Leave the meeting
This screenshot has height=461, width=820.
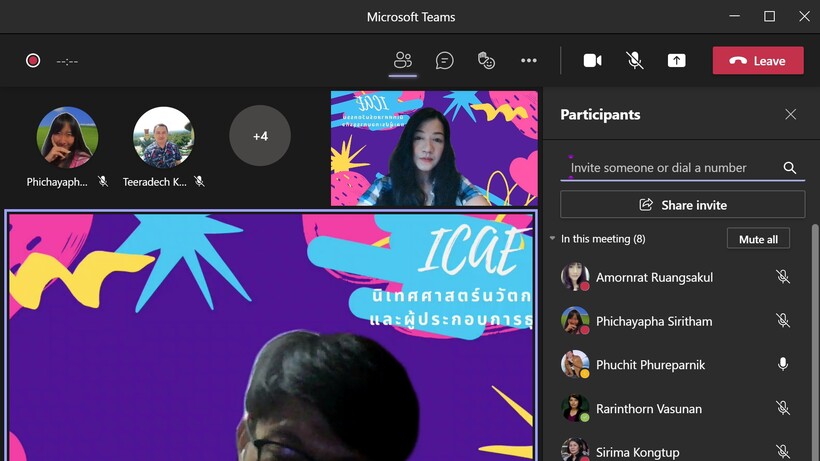point(757,61)
